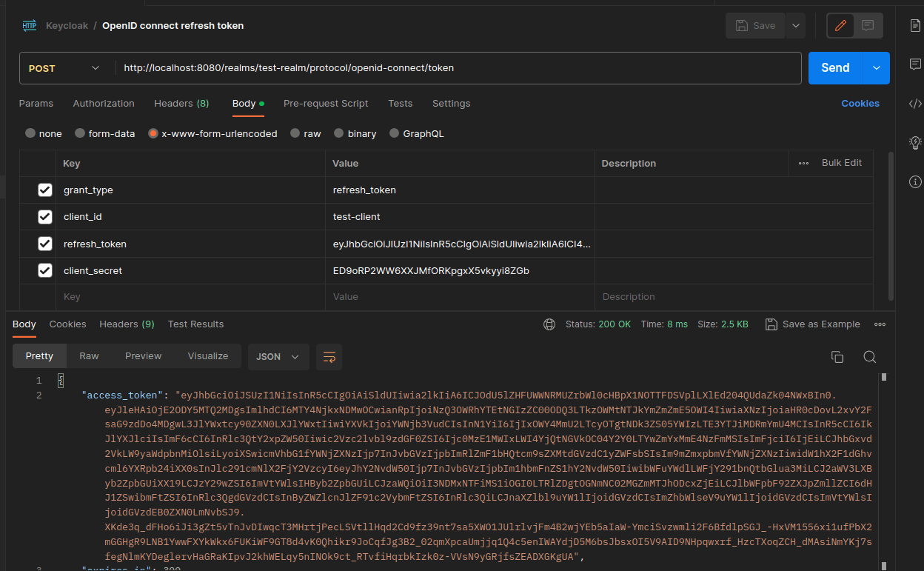The image size is (924, 571).
Task: Open the Tests tab
Action: coord(401,104)
